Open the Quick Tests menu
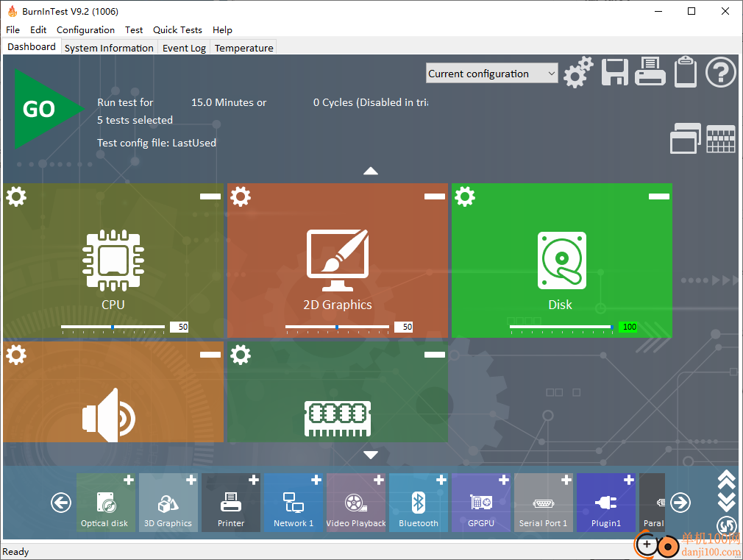The height and width of the screenshot is (560, 743). click(177, 30)
